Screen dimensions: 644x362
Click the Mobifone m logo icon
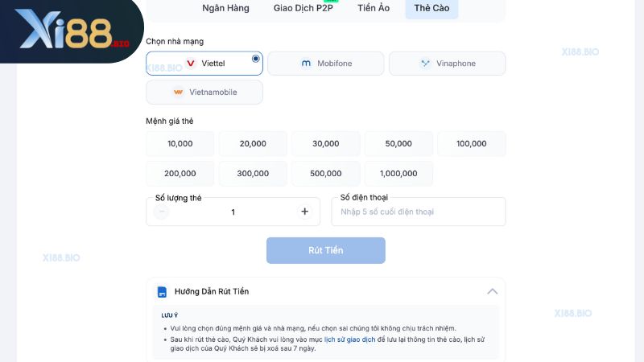click(306, 64)
